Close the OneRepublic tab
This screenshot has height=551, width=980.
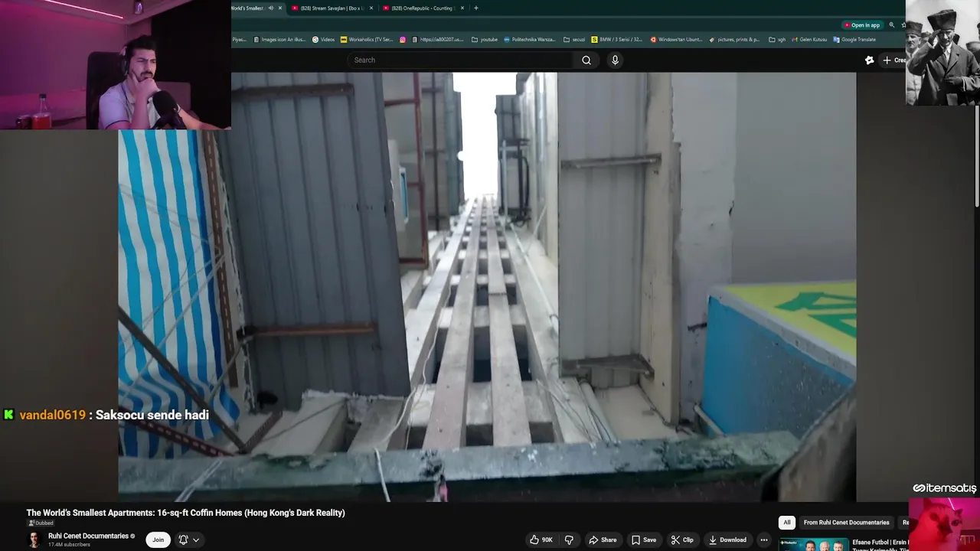462,8
